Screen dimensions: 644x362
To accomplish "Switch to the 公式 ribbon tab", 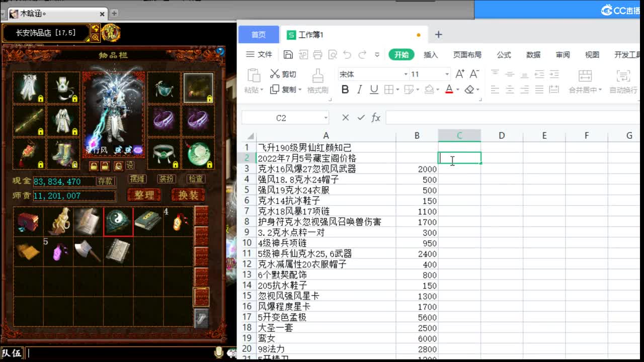I will coord(504,54).
